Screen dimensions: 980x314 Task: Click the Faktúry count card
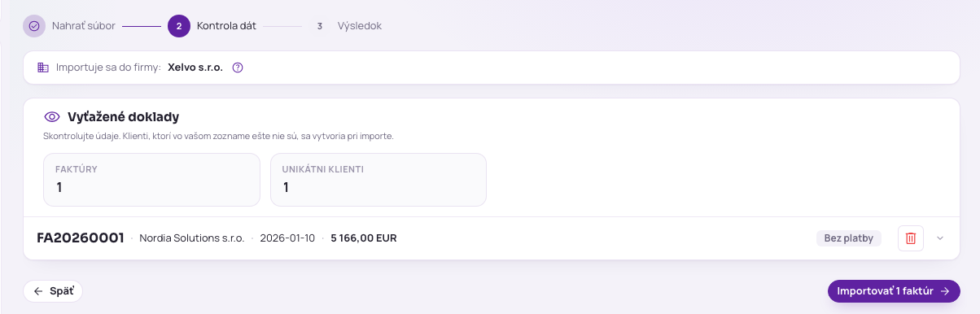pyautogui.click(x=151, y=180)
